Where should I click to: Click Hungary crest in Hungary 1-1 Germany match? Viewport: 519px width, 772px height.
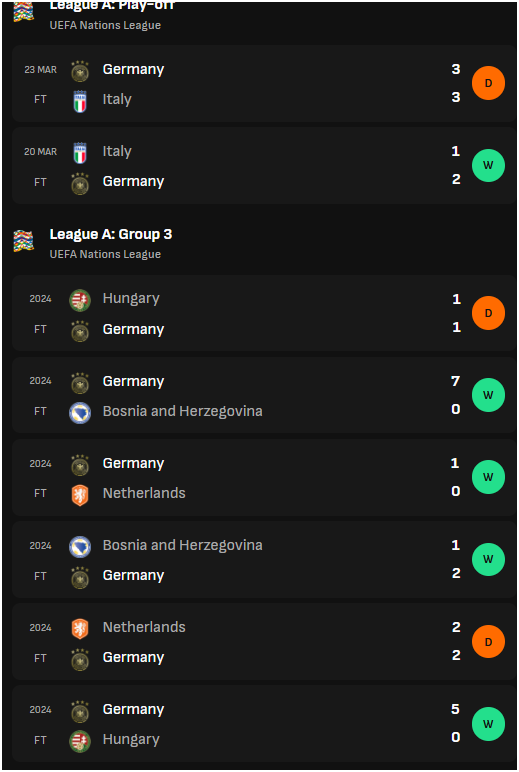pos(80,300)
